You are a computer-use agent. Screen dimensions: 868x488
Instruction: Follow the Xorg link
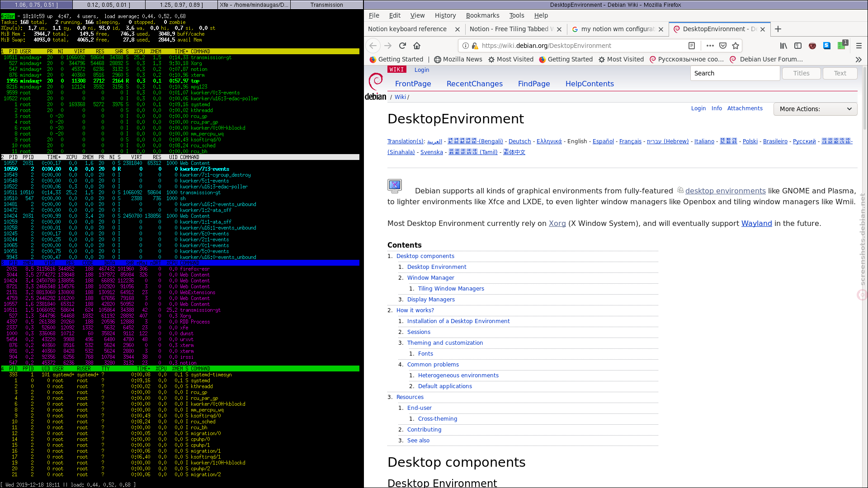click(x=557, y=224)
